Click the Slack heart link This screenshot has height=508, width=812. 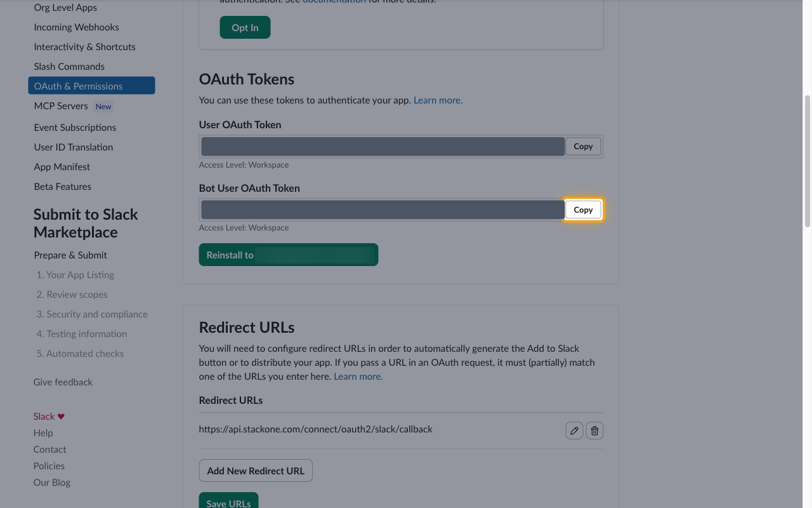coord(49,416)
